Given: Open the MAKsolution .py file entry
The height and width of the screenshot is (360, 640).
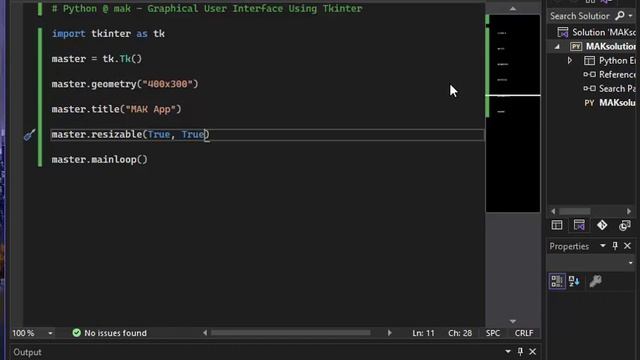Looking at the screenshot, I should coord(610,102).
